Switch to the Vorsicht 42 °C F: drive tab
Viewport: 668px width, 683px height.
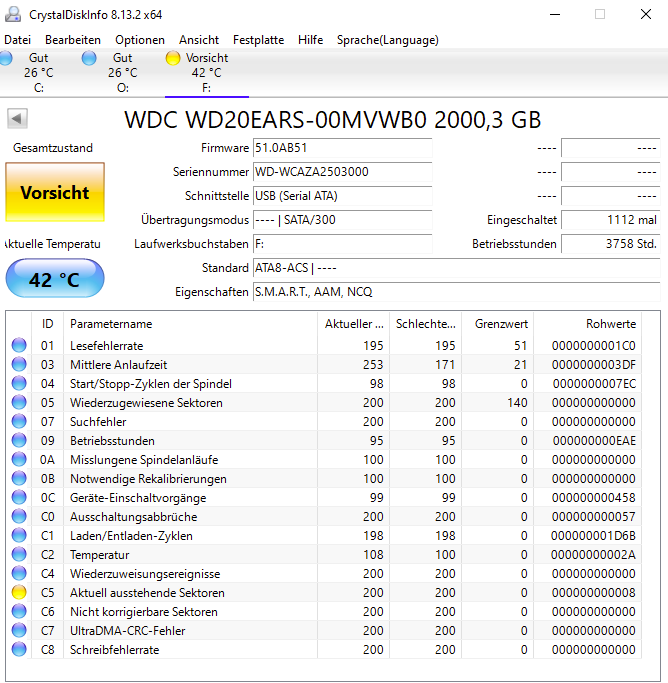207,72
